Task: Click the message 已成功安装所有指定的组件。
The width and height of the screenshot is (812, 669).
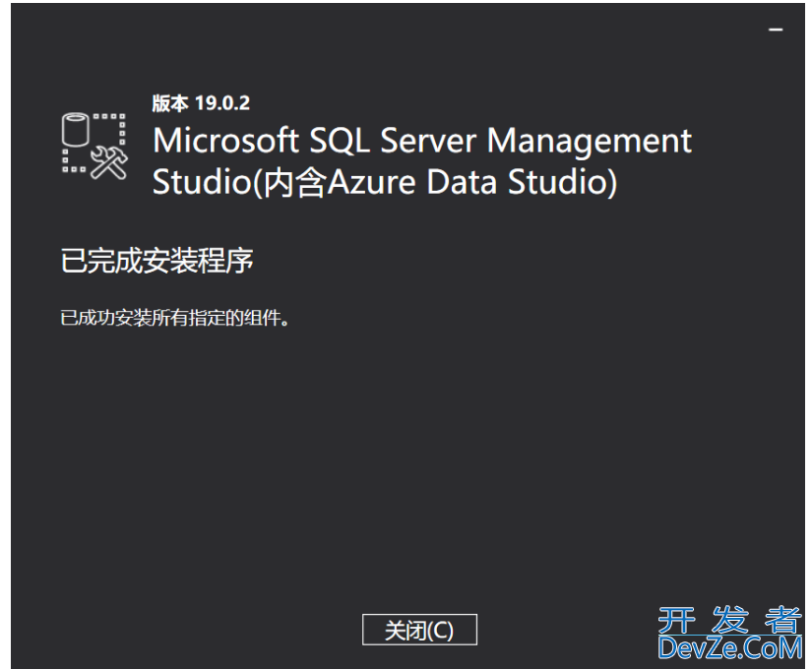Action: [x=175, y=318]
